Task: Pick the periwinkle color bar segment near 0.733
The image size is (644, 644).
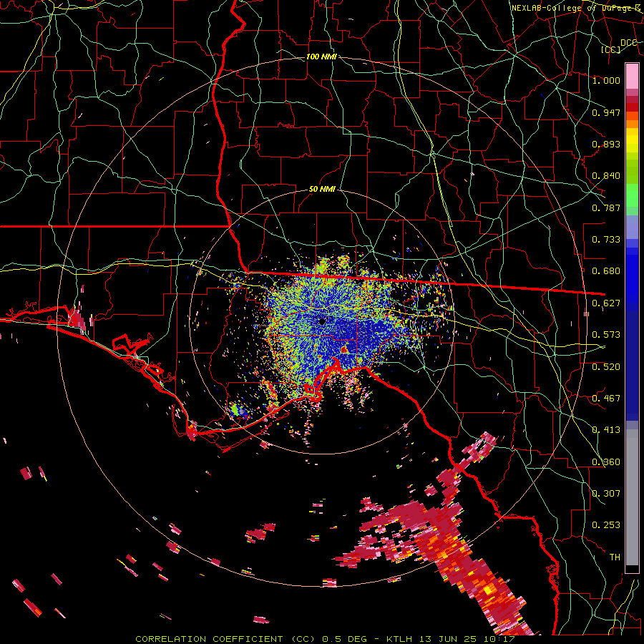Action: (632, 227)
